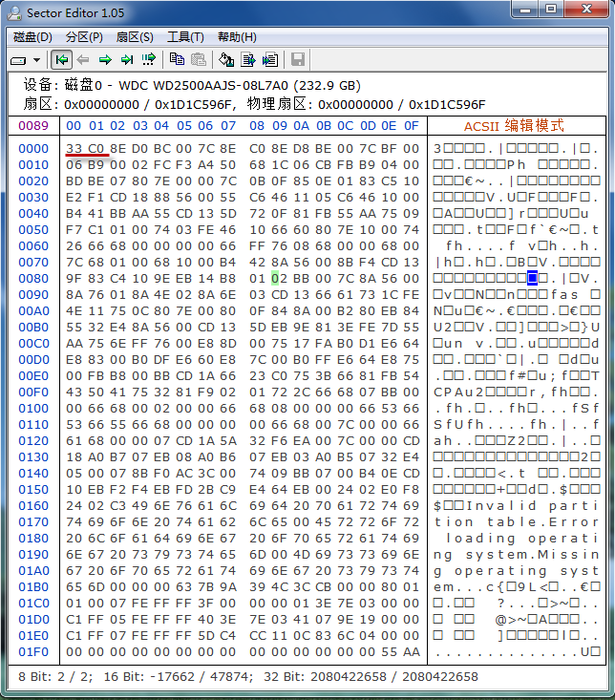615x700 pixels.
Task: Click the 32 Bit: 2080422658 status entry
Action: point(371,677)
